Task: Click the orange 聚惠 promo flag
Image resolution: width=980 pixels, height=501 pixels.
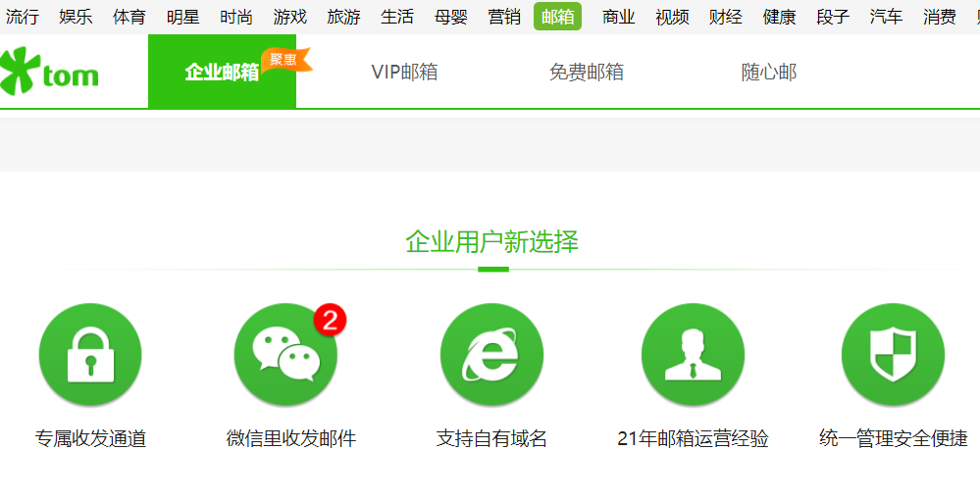Action: [286, 61]
